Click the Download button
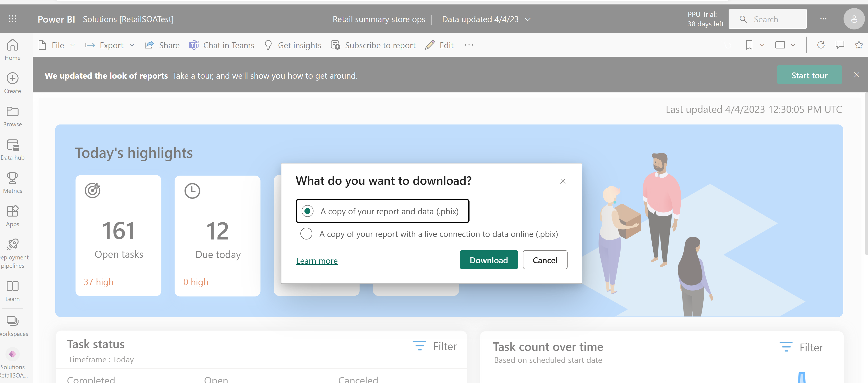The image size is (868, 383). pyautogui.click(x=488, y=260)
